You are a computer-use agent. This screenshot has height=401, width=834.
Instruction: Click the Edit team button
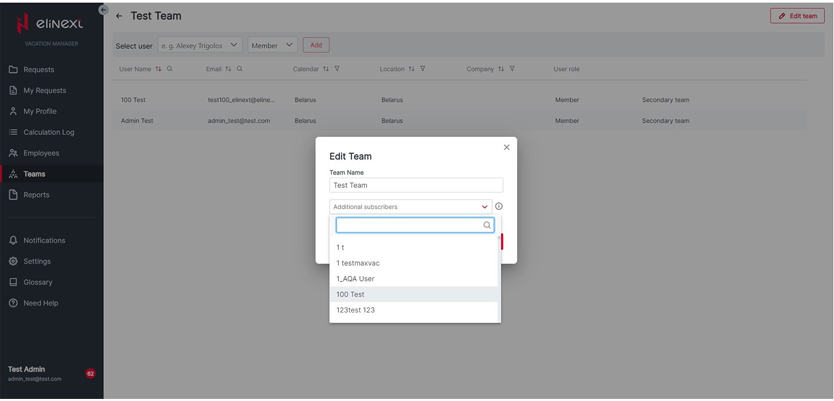(x=796, y=16)
